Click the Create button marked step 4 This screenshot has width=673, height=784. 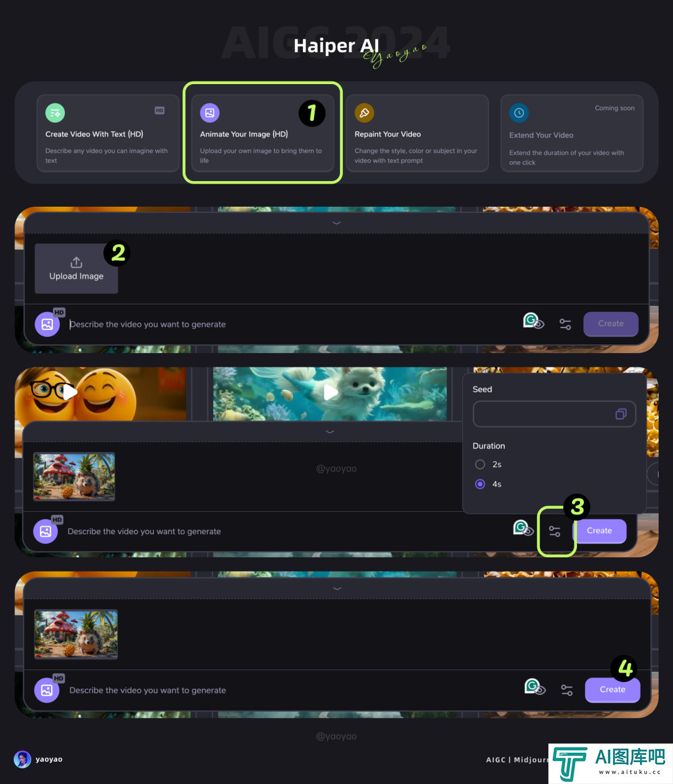tap(613, 690)
